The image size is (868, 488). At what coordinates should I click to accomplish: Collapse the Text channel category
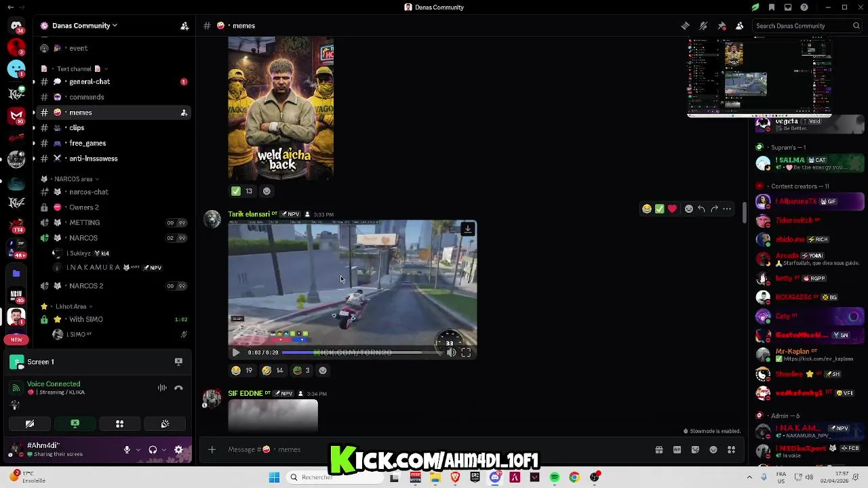tap(78, 68)
